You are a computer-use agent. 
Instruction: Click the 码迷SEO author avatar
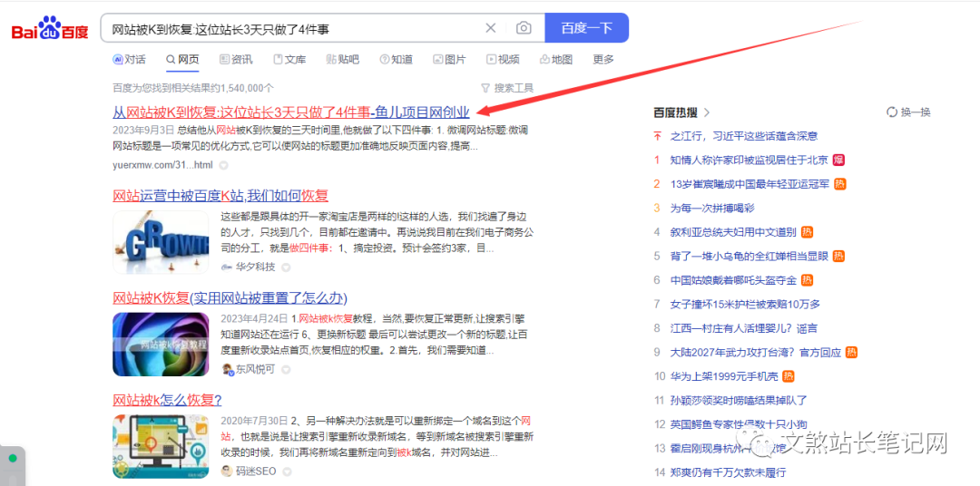click(x=227, y=471)
